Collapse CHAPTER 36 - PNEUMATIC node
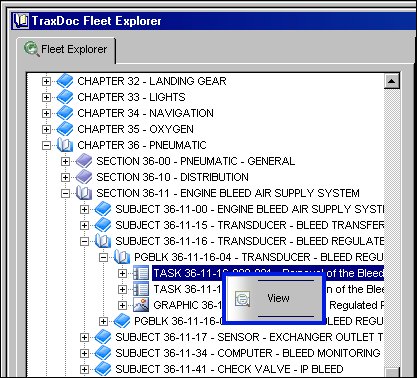Viewport: 417px width, 378px height. click(x=46, y=145)
